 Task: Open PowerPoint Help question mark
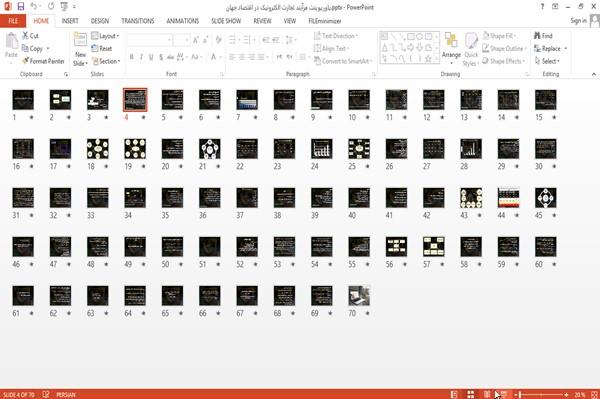(x=542, y=7)
